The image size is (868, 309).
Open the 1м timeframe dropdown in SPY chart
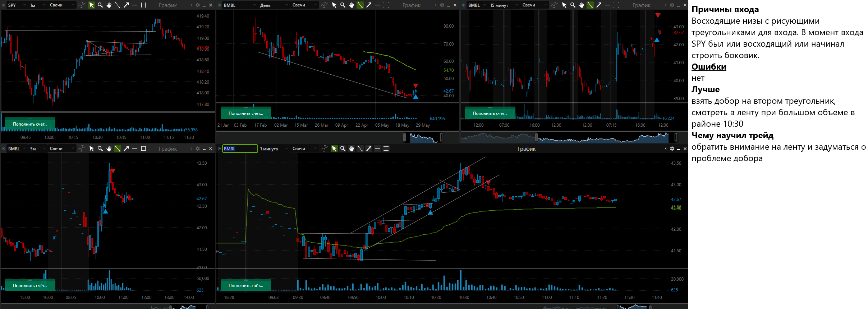[37, 5]
